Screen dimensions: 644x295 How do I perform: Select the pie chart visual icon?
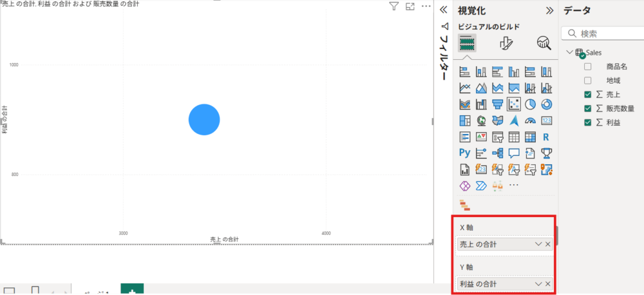(530, 104)
